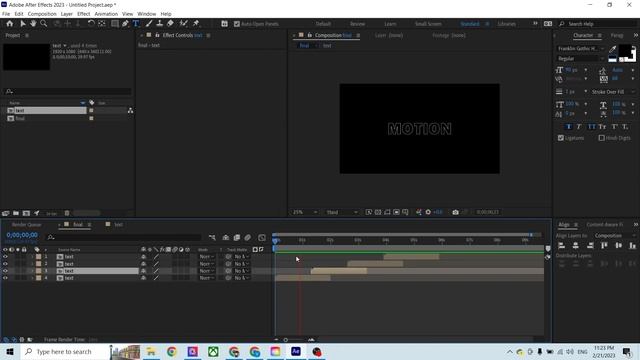
Task: Open the font family dropdown
Action: coord(581,49)
